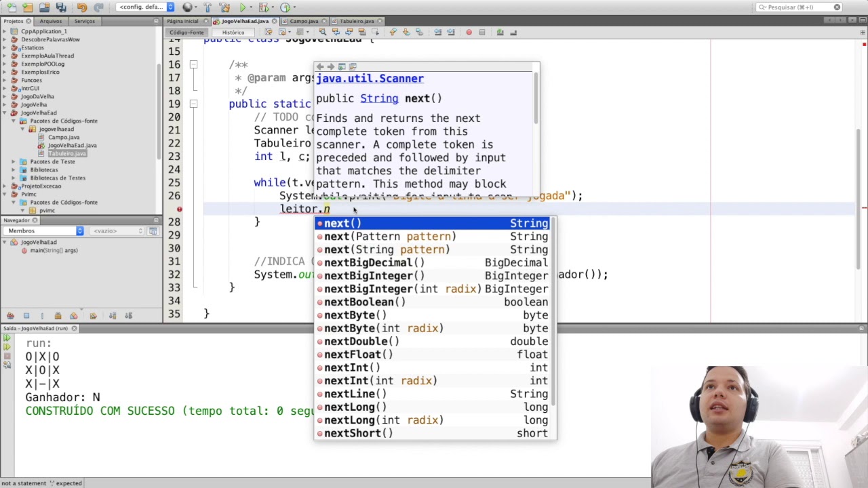Image resolution: width=868 pixels, height=488 pixels.
Task: Toggle the Navigator show static members filter
Action: tap(42, 316)
